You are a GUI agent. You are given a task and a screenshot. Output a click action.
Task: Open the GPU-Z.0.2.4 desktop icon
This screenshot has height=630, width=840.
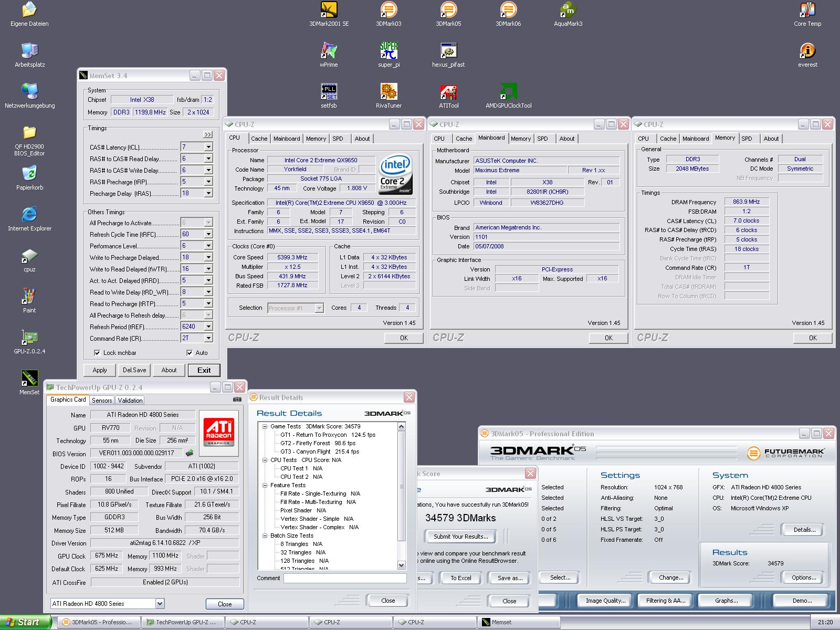coord(29,342)
